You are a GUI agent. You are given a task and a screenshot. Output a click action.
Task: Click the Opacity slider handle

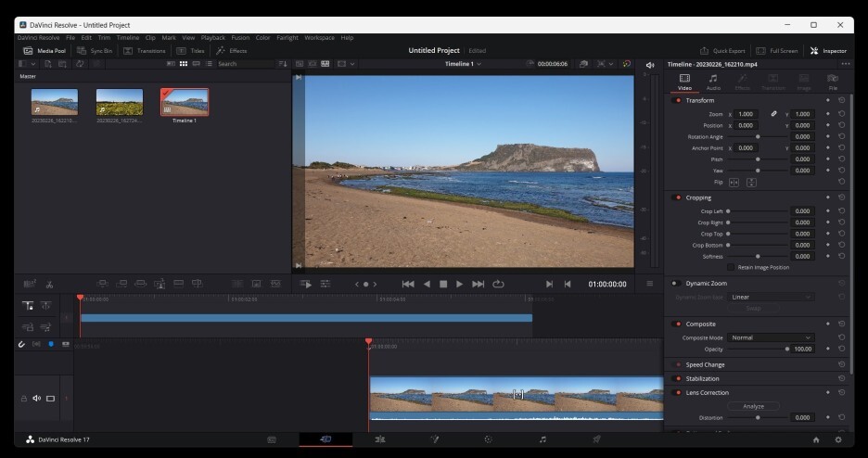(787, 350)
